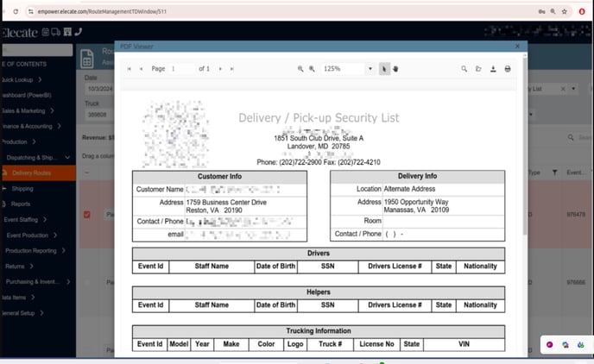Open a file with folder icon
This screenshot has width=594, height=364.
pyautogui.click(x=478, y=68)
